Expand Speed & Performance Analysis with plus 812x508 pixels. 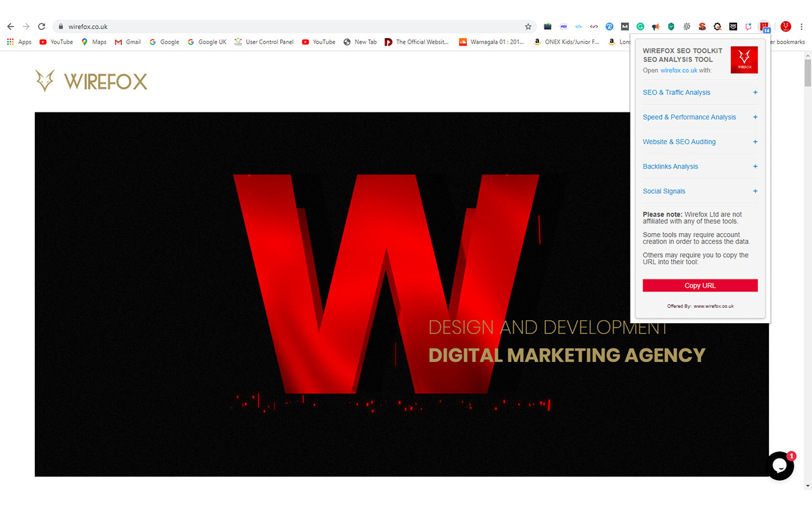[755, 117]
